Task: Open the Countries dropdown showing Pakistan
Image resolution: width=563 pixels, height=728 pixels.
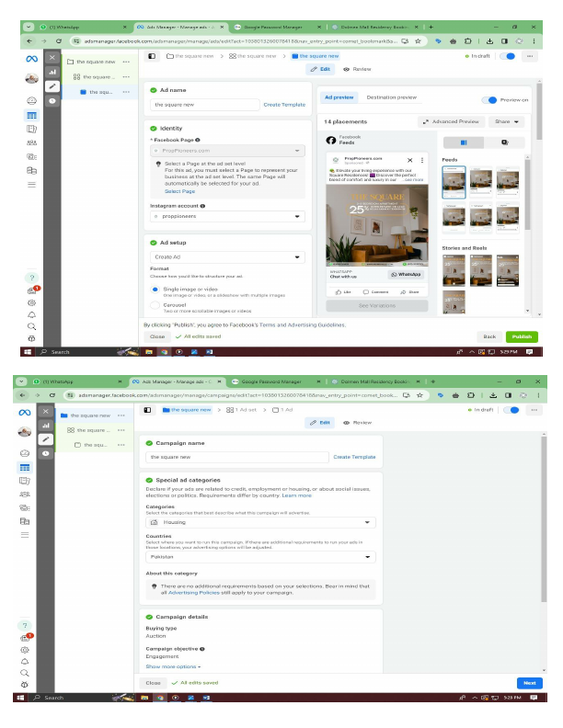Action: (260, 557)
